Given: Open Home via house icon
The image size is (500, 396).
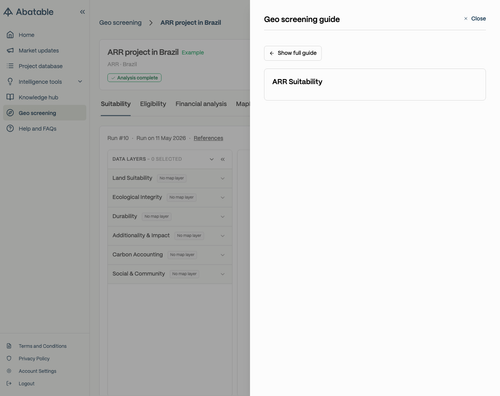Looking at the screenshot, I should tap(10, 35).
